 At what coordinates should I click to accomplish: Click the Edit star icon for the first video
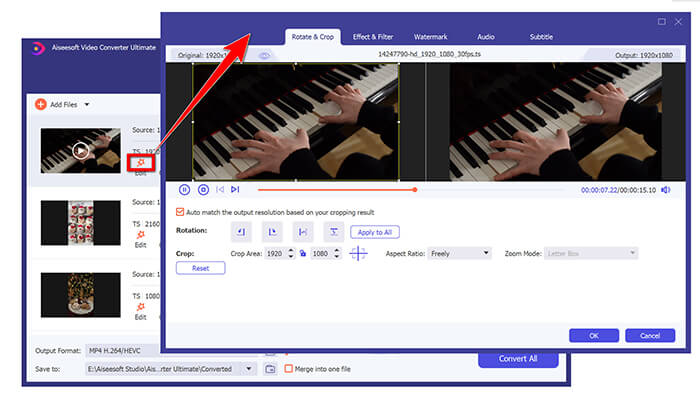pyautogui.click(x=141, y=160)
